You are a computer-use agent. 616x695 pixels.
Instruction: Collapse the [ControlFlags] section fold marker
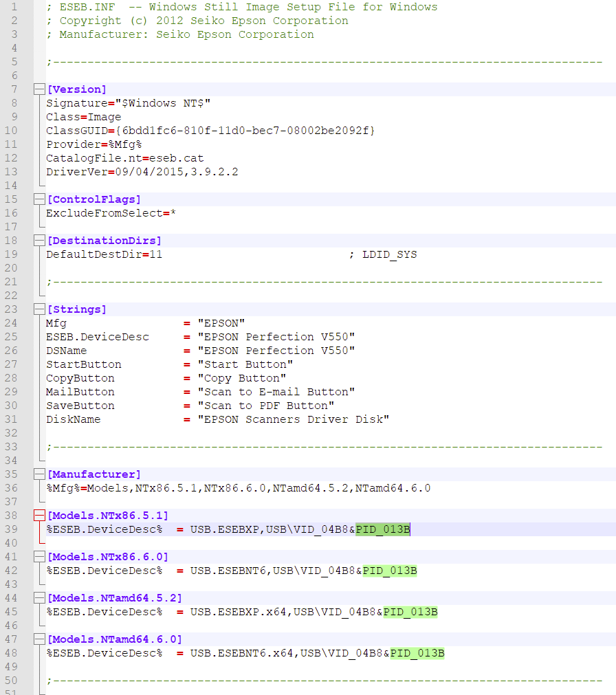click(x=39, y=199)
